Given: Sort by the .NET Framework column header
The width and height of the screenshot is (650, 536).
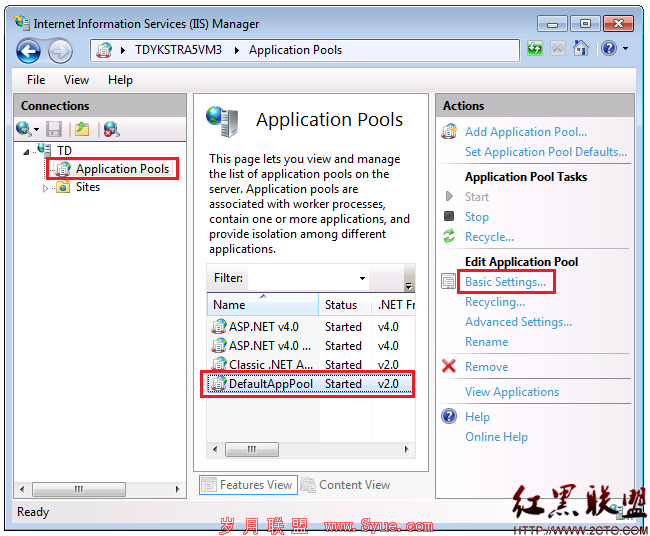Looking at the screenshot, I should pyautogui.click(x=393, y=305).
